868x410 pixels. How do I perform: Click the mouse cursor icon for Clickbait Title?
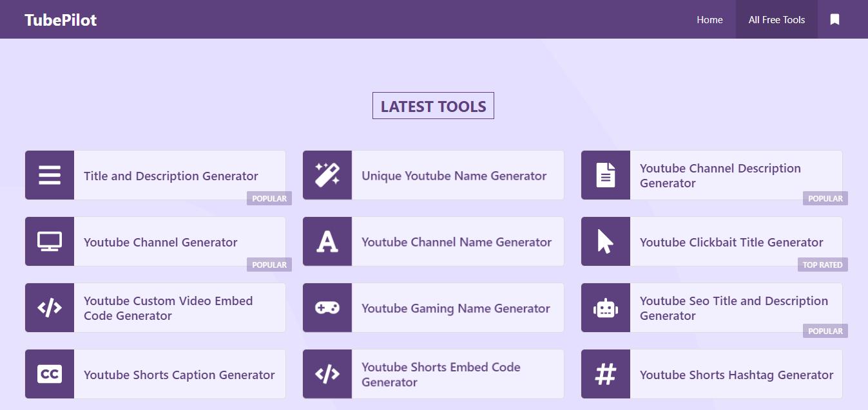[x=606, y=241]
